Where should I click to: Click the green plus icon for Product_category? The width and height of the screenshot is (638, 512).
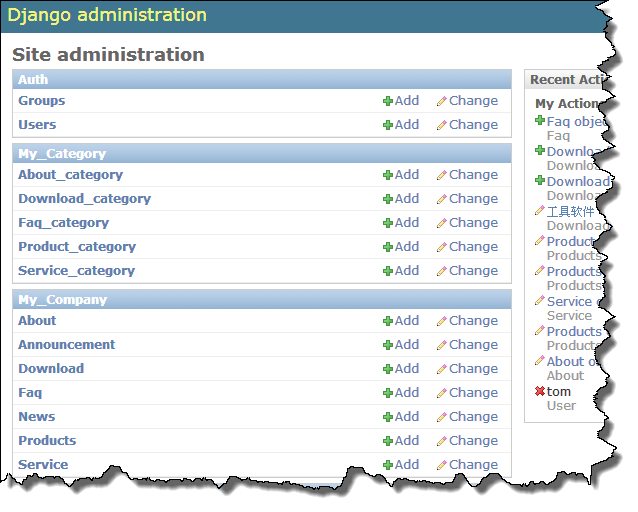tap(388, 247)
